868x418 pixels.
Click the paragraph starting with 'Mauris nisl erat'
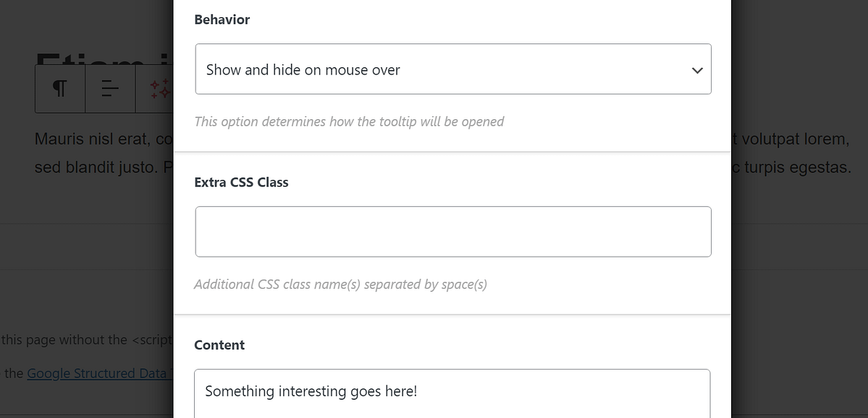point(101,138)
